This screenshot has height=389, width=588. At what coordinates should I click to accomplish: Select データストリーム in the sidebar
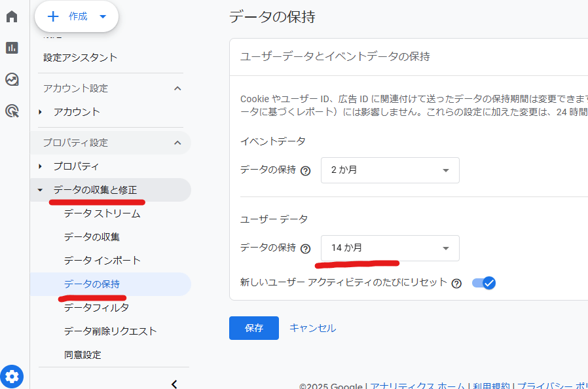click(102, 213)
